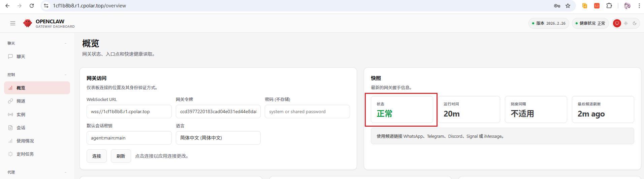Image resolution: width=644 pixels, height=179 pixels.
Task: Toggle the hamburger sidebar menu
Action: [x=13, y=23]
